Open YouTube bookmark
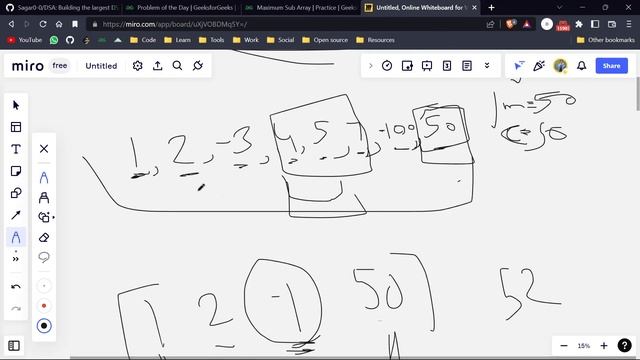 tap(25, 40)
